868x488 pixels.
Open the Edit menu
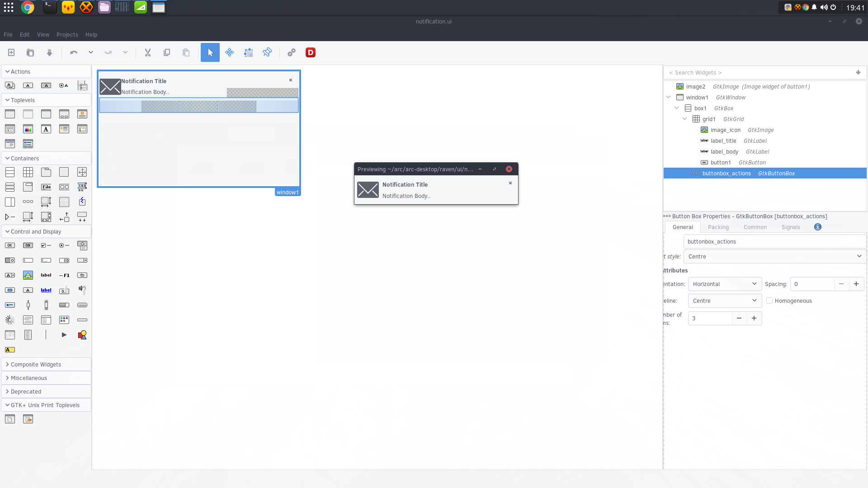point(25,35)
